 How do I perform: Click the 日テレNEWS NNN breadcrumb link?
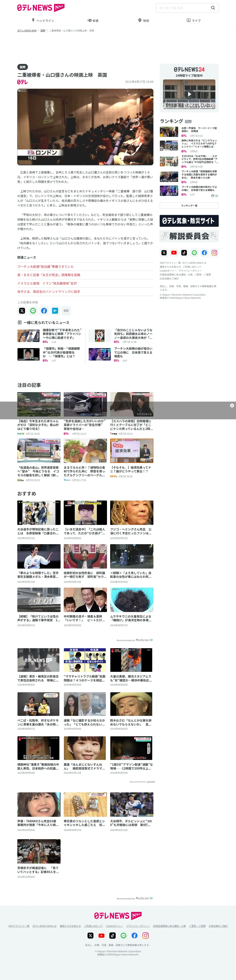pos(27,30)
